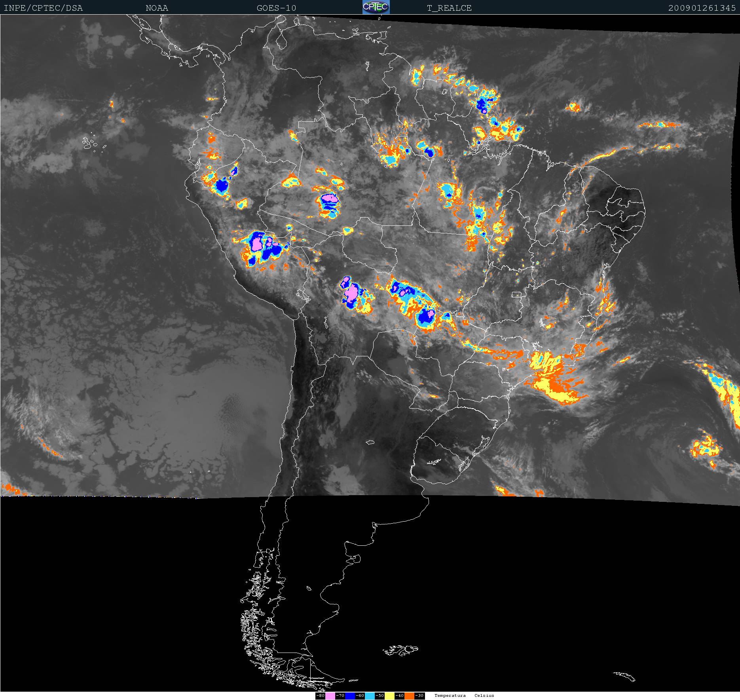The image size is (740, 700).
Task: Click the -40 legend value label
Action: coord(399,696)
